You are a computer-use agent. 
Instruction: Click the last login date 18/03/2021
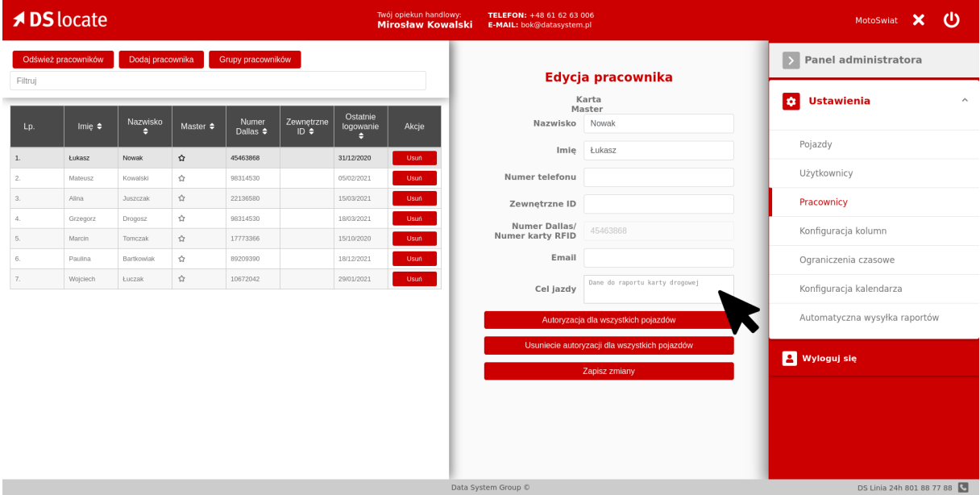coord(361,218)
